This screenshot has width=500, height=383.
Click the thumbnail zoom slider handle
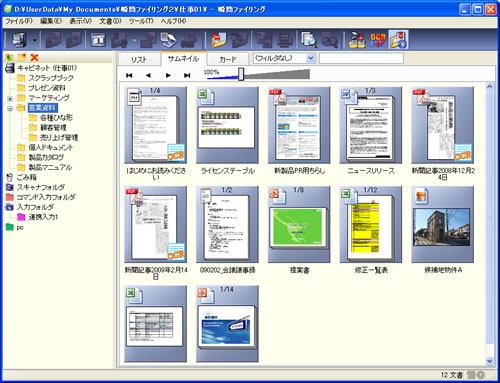pyautogui.click(x=241, y=74)
